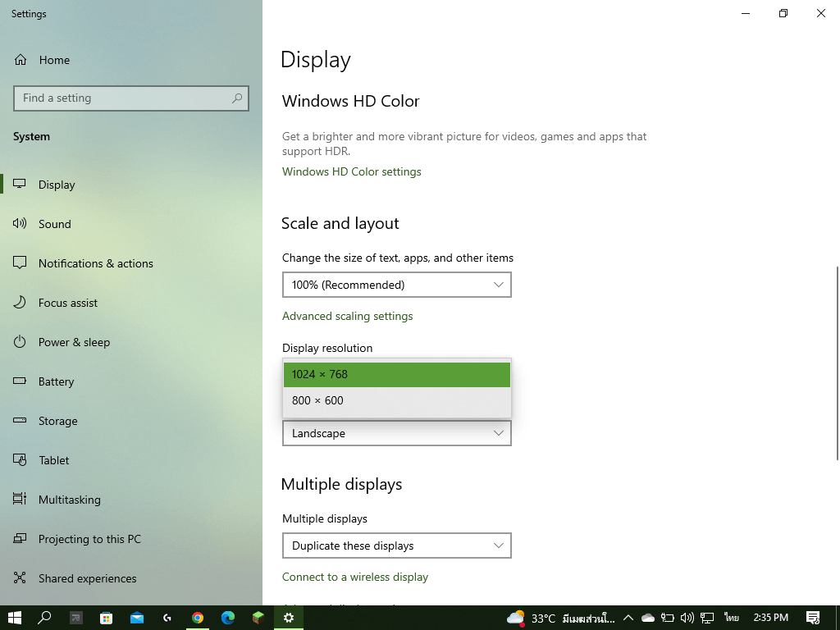Open Minecraft grass block taskbar icon

[258, 618]
